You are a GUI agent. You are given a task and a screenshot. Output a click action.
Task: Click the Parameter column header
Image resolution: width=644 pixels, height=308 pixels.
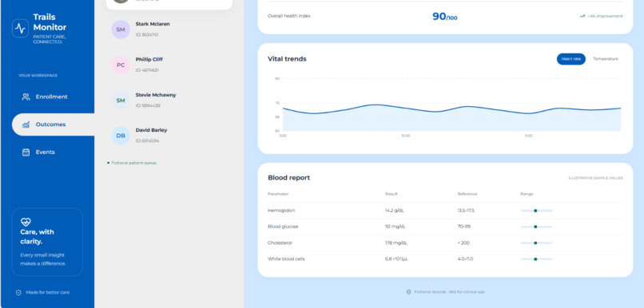[x=278, y=194]
